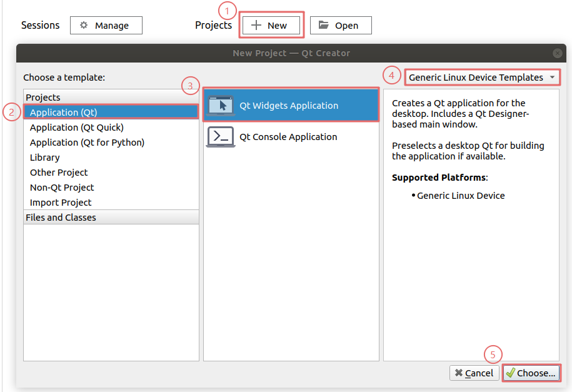This screenshot has height=392, width=572.
Task: Click the Qt Widgets Application icon
Action: pos(221,106)
